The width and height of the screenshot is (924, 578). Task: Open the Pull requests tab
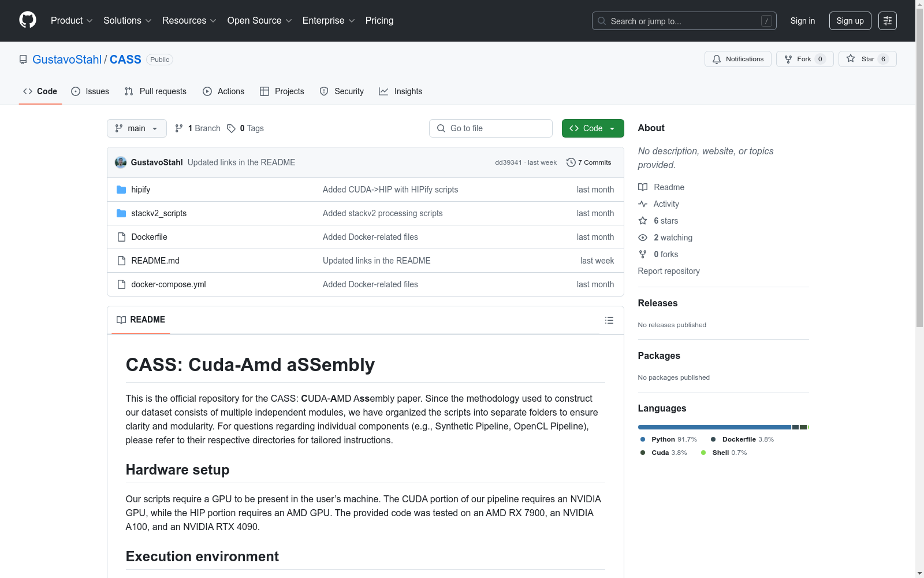coord(155,91)
